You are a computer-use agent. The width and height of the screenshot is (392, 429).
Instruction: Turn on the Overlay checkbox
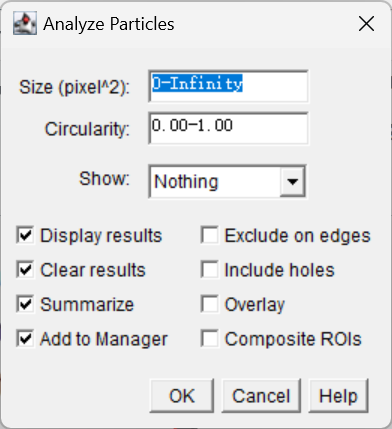(x=210, y=304)
